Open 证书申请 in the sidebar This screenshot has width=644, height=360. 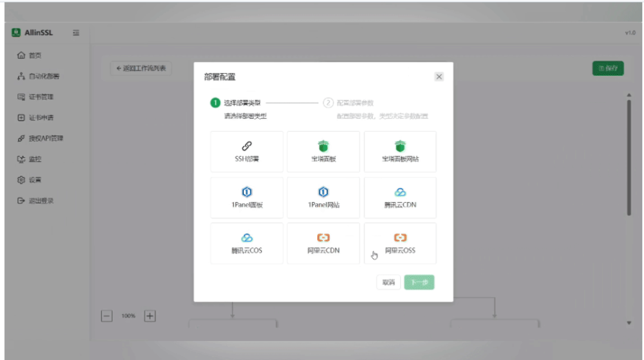(x=35, y=118)
